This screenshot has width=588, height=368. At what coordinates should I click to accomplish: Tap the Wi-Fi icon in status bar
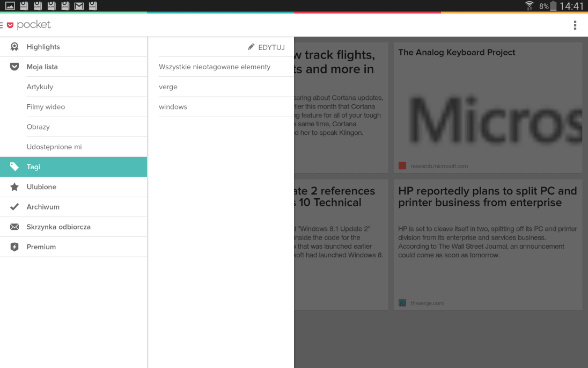(x=529, y=5)
